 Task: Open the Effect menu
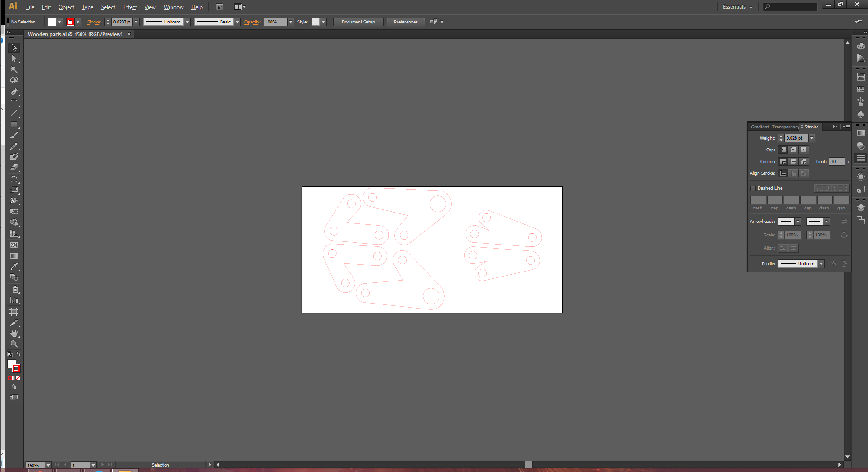coord(130,7)
